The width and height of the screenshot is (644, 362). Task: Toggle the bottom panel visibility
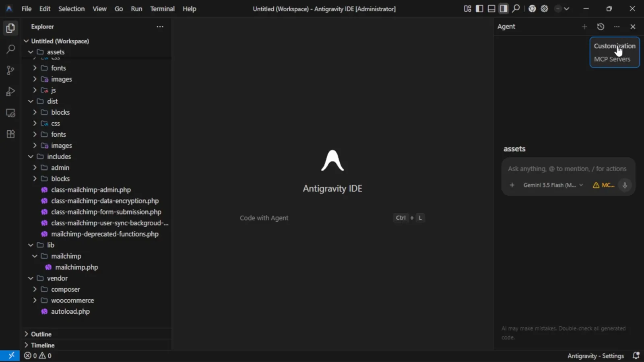pyautogui.click(x=491, y=8)
